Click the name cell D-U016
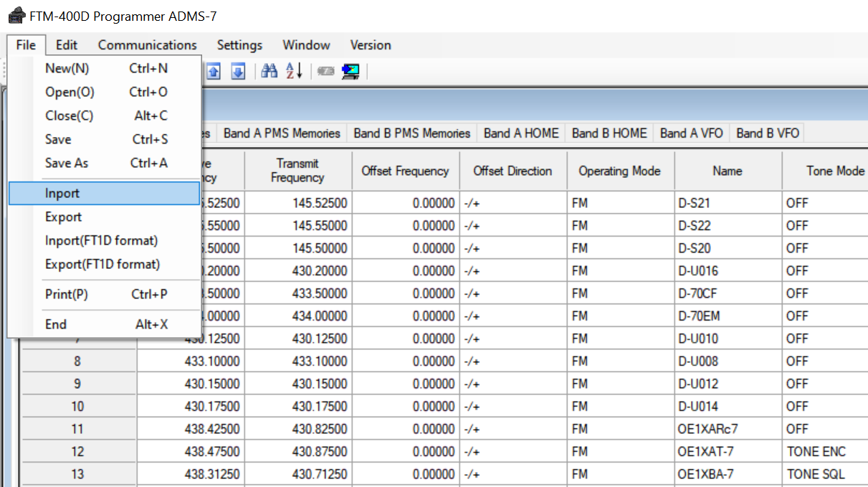The image size is (868, 487). [x=728, y=271]
